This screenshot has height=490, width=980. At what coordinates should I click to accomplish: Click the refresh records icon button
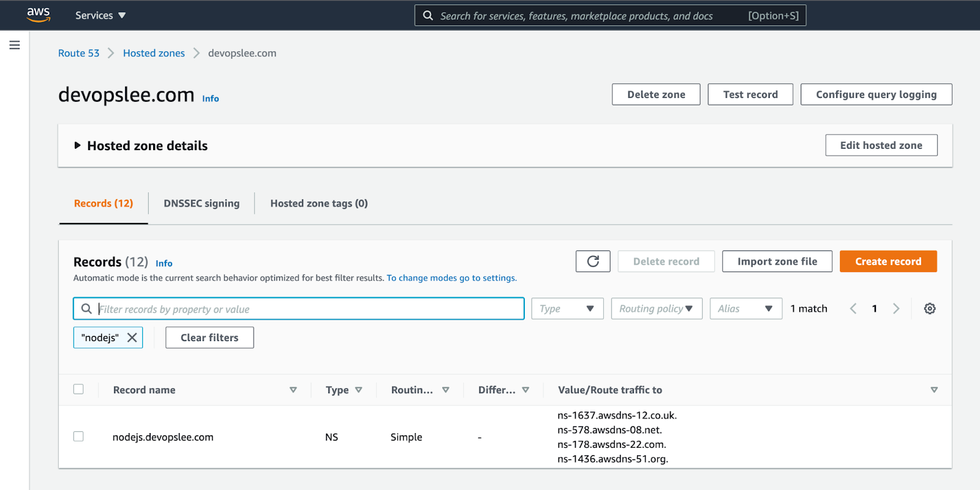pyautogui.click(x=593, y=262)
